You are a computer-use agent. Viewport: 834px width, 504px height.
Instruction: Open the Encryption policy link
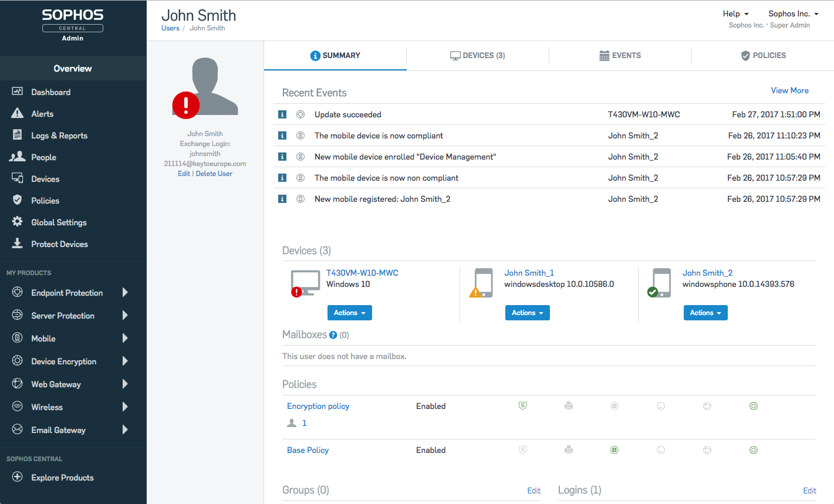point(318,406)
